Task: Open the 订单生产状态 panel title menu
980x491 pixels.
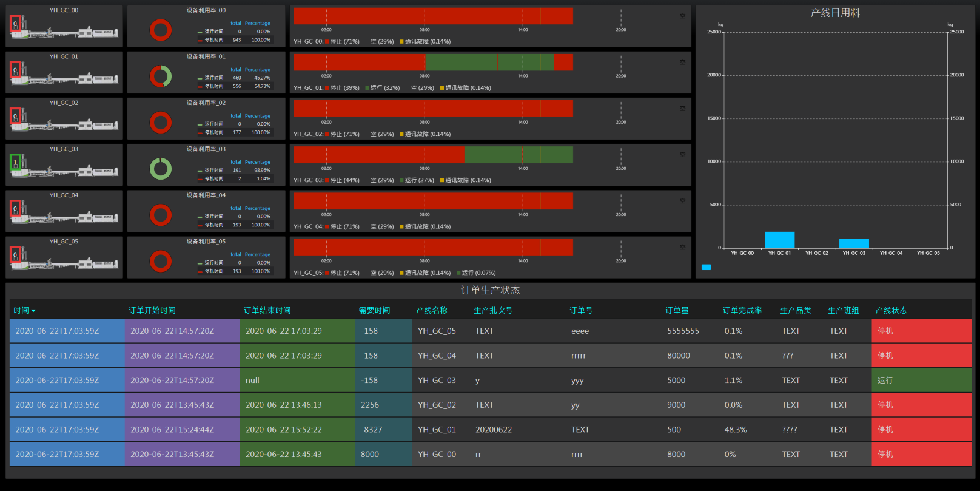Action: pos(490,290)
